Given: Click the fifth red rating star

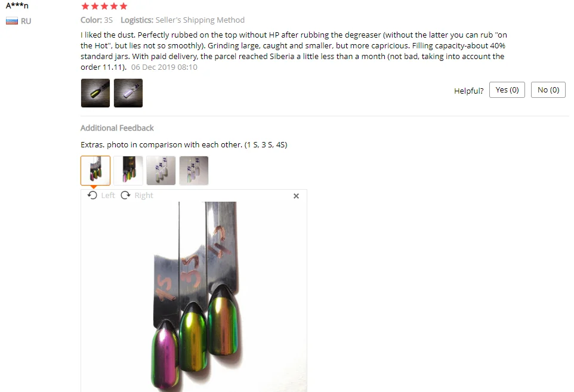Looking at the screenshot, I should 124,6.
